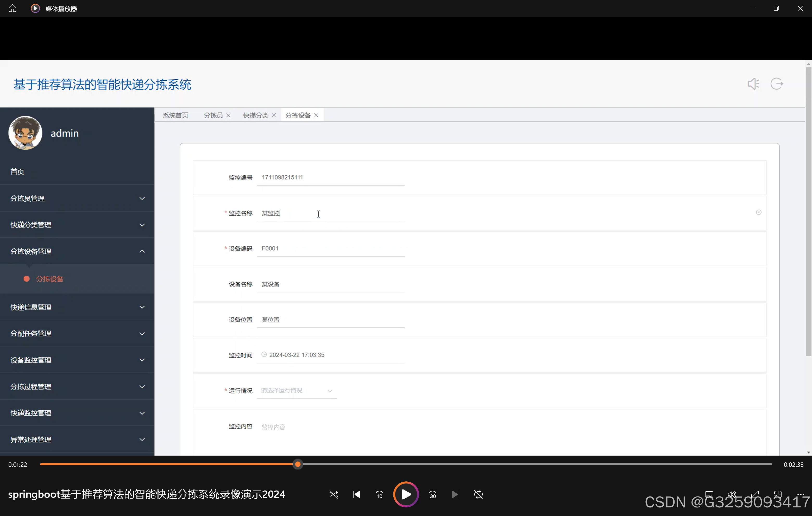Toggle repeat mode
812x516 pixels.
tap(479, 494)
